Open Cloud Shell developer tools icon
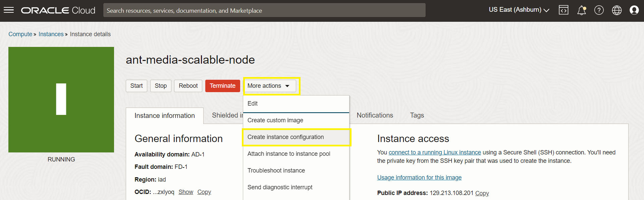 pos(563,10)
